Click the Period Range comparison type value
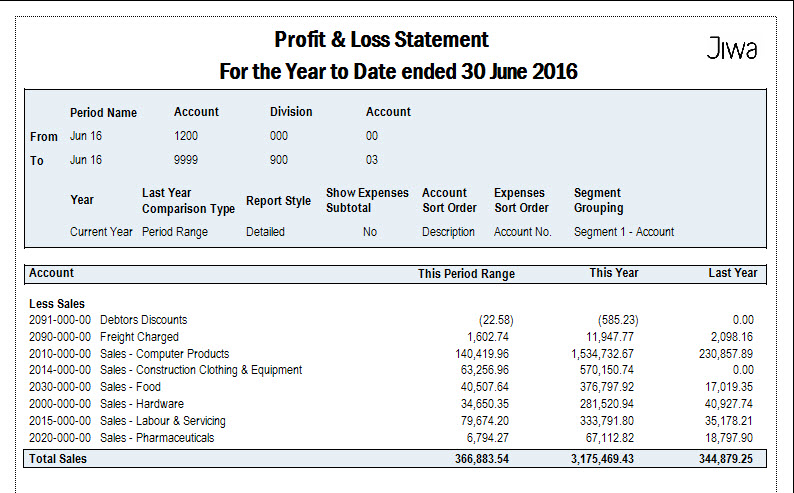The image size is (794, 493). 175,232
